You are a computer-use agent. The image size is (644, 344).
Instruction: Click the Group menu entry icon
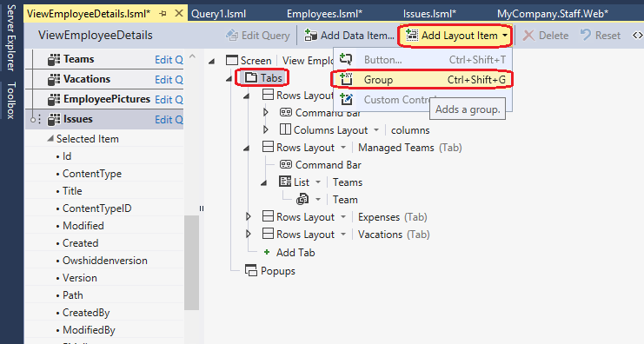tap(346, 79)
